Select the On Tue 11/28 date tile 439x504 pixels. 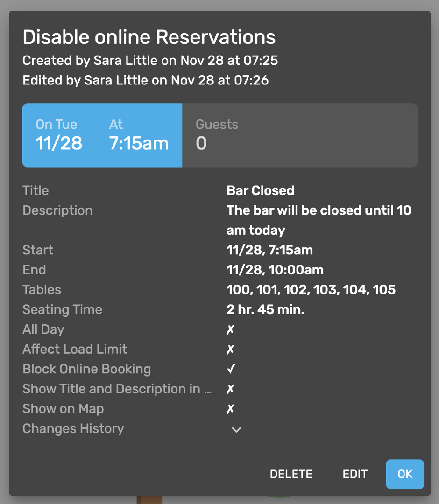pos(59,135)
